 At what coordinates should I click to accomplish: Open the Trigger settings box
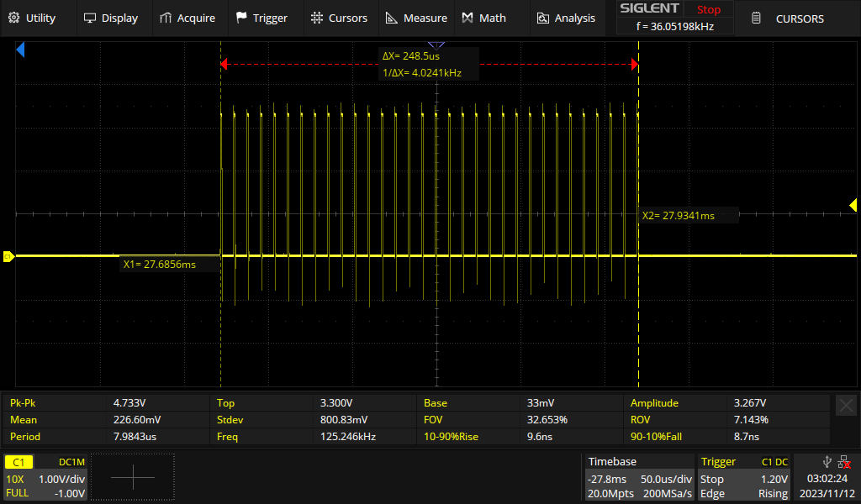(743, 477)
